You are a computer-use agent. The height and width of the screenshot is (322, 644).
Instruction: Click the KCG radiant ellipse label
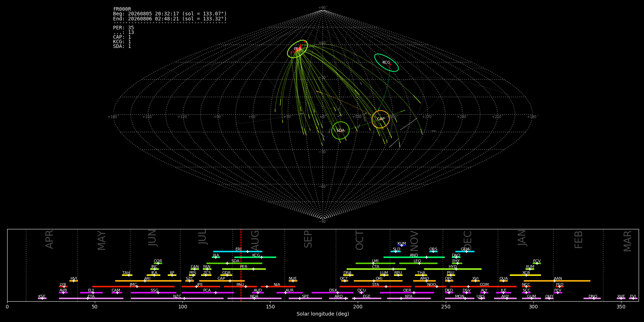[386, 63]
